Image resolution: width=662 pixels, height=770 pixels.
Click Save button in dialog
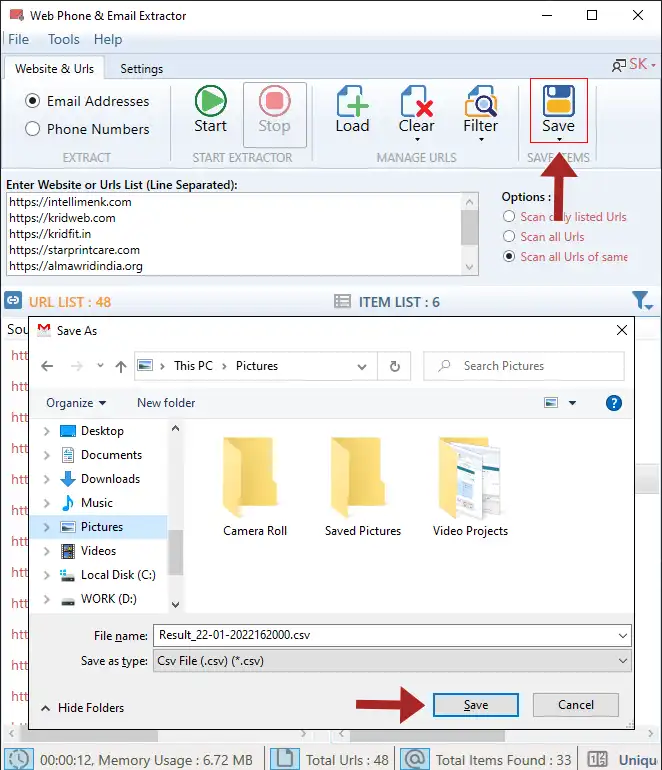click(475, 705)
